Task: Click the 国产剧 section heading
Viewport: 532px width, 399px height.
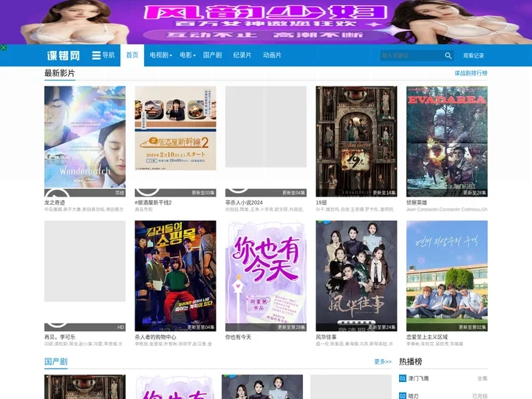Action: [x=56, y=361]
